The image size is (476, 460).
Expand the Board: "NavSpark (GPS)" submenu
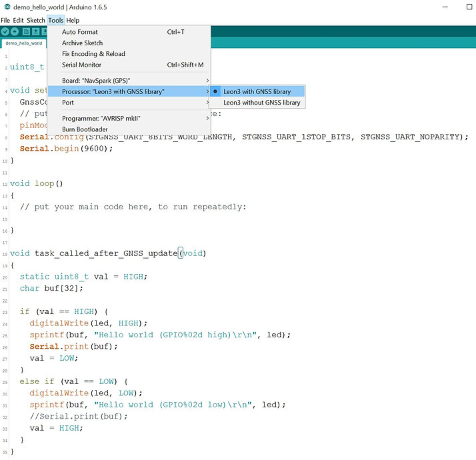pos(129,81)
